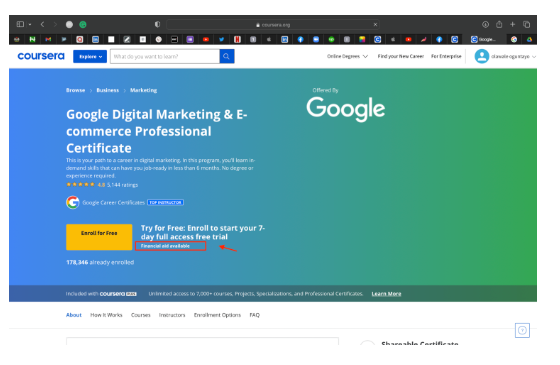Click the 'What do you want to learn?' search field
Viewport: 560px width, 365px height.
pos(165,56)
